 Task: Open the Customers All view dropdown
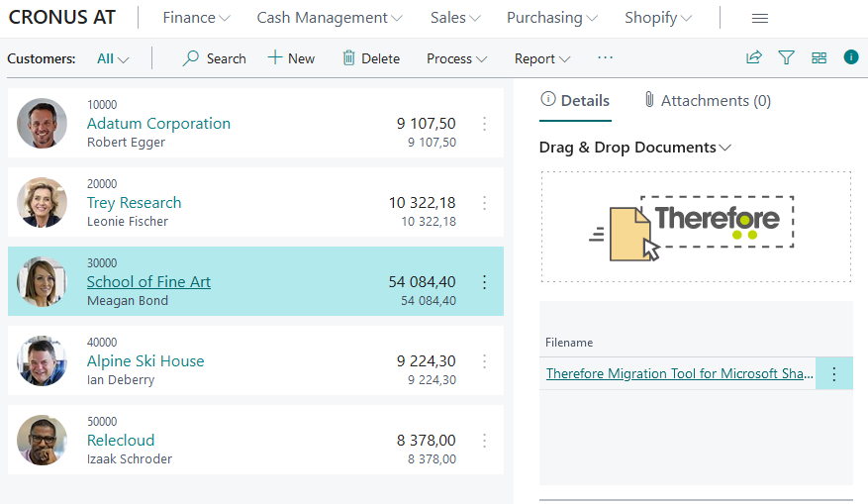click(x=113, y=58)
